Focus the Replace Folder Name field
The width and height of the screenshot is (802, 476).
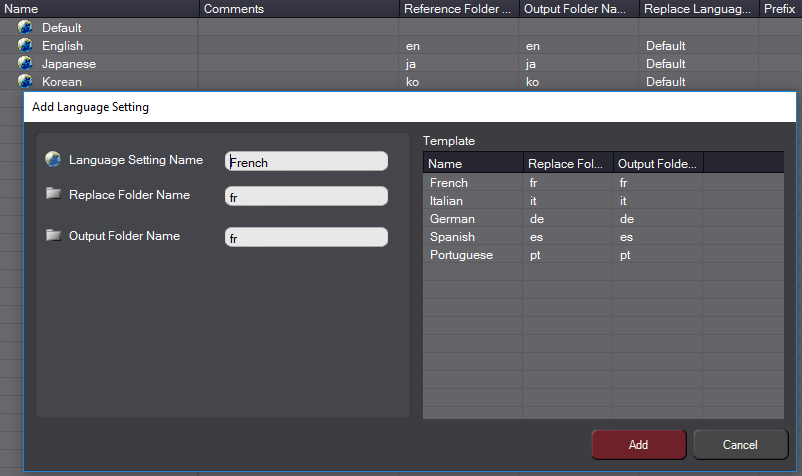pyautogui.click(x=306, y=196)
